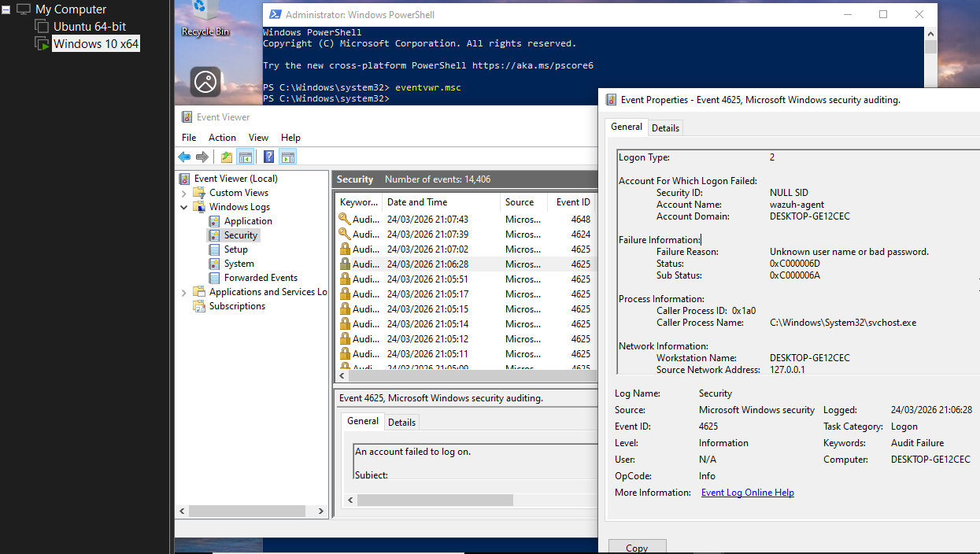This screenshot has height=554, width=980.
Task: Expand Applications and Services Logs
Action: point(183,291)
